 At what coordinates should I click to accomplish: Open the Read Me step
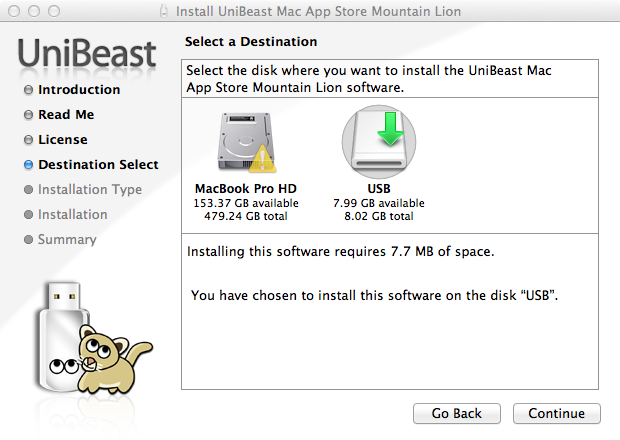[66, 115]
